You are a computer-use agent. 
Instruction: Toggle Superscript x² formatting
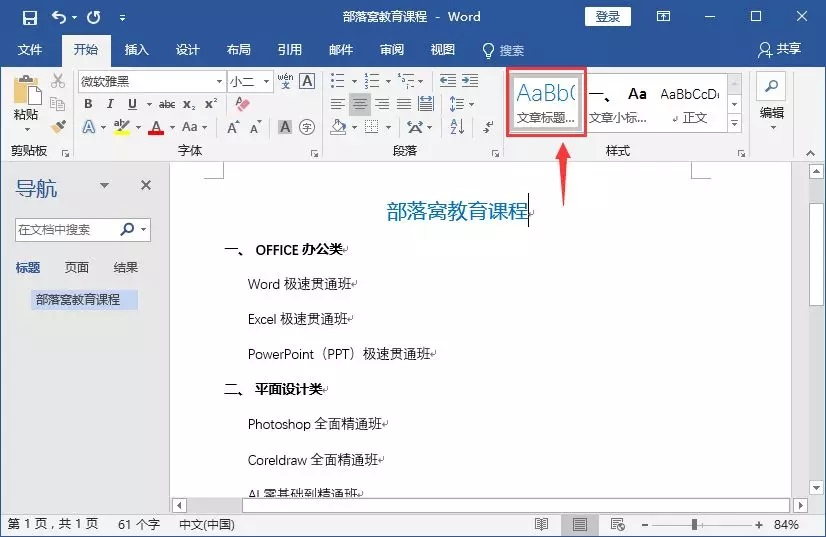[211, 104]
